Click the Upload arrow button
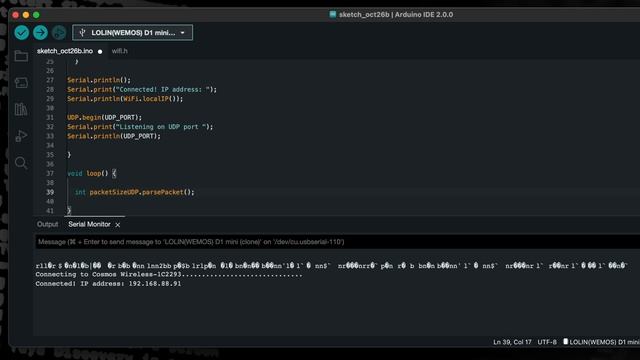Viewport: 640px width, 360px height. [x=40, y=33]
